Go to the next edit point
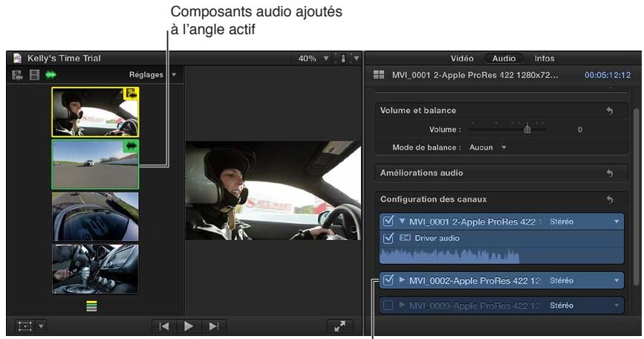Screen dimensions: 644x339 pos(214,326)
